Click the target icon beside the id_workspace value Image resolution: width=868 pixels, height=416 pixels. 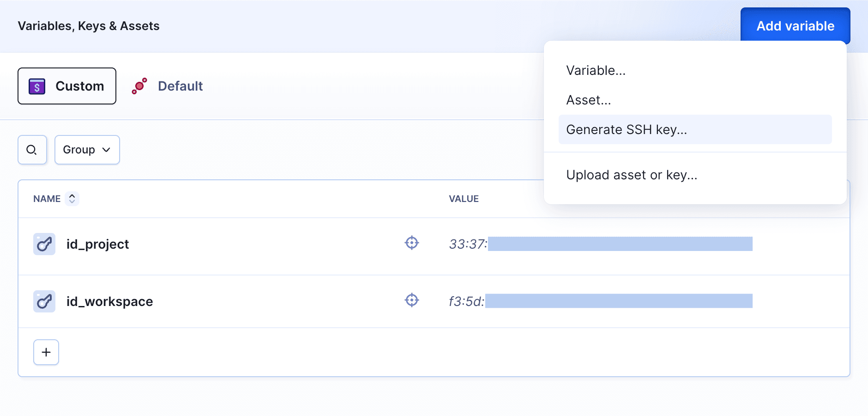click(x=411, y=300)
